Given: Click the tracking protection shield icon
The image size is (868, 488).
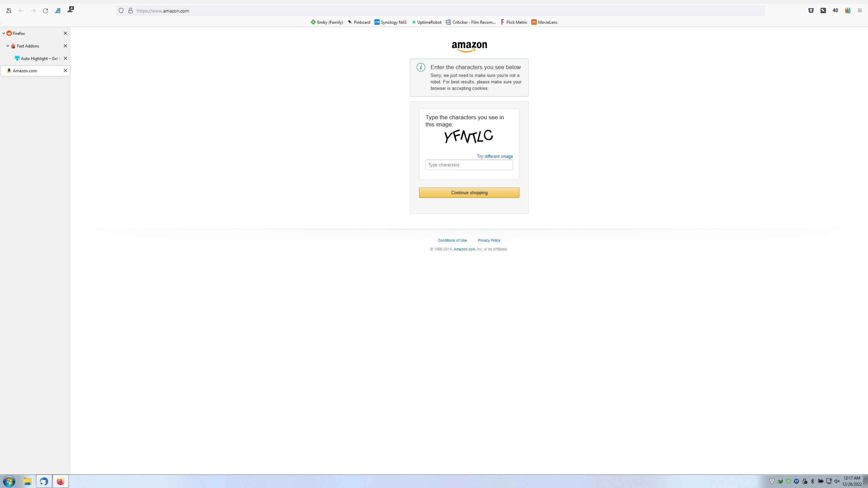Looking at the screenshot, I should tap(121, 11).
